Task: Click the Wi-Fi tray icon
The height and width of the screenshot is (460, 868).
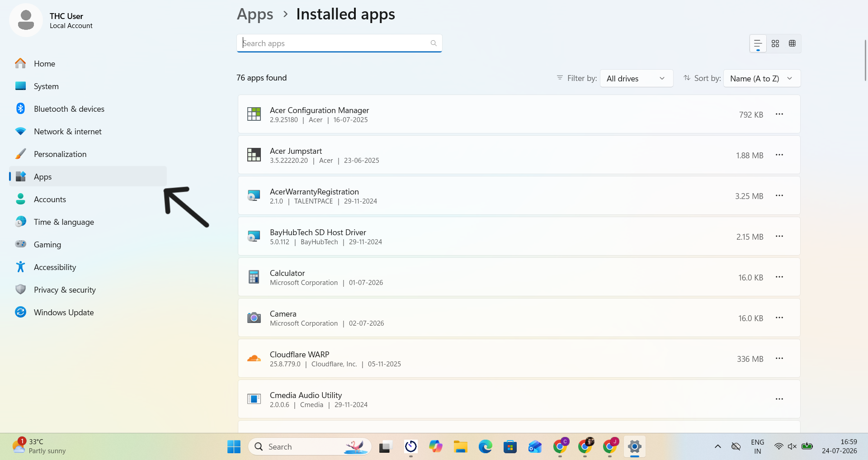Action: pos(778,446)
